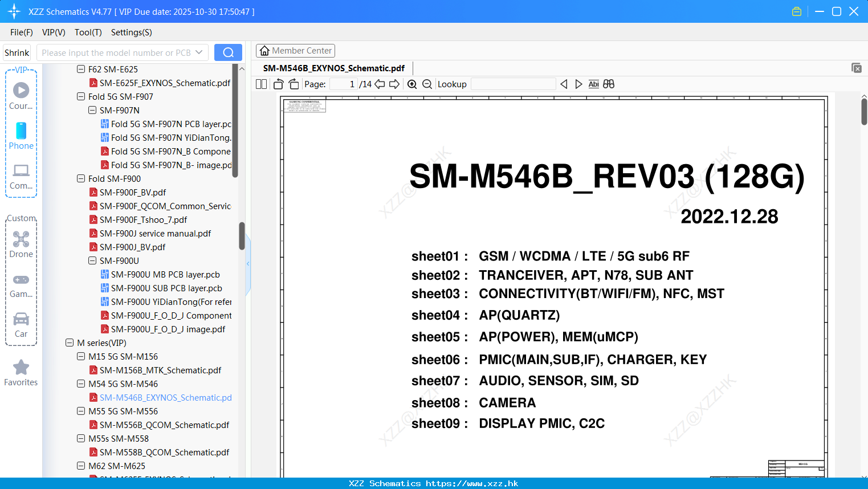
Task: Select the SM-M546B_EXYNOS_Schematic.pdf tab
Action: click(x=334, y=68)
